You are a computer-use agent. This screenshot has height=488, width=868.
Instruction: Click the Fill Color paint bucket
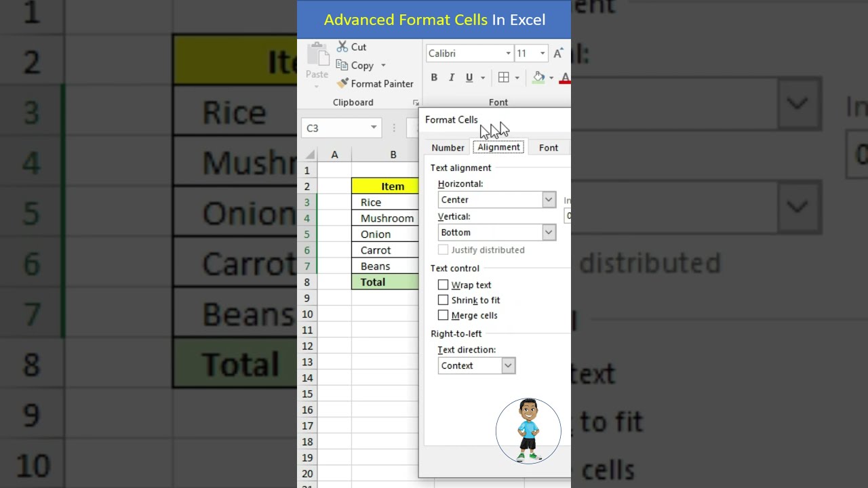(538, 78)
